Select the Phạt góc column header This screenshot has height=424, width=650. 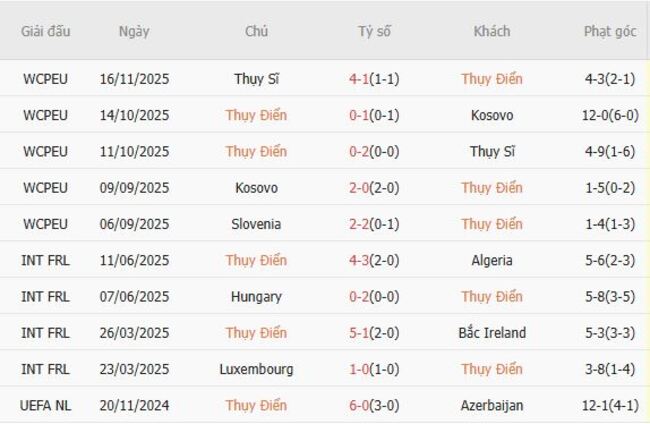tap(610, 31)
